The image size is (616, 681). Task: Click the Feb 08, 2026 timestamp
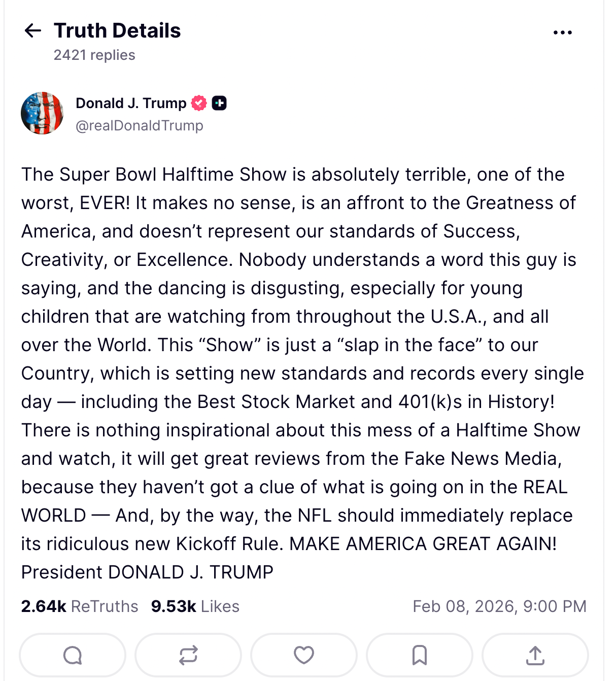pyautogui.click(x=500, y=606)
